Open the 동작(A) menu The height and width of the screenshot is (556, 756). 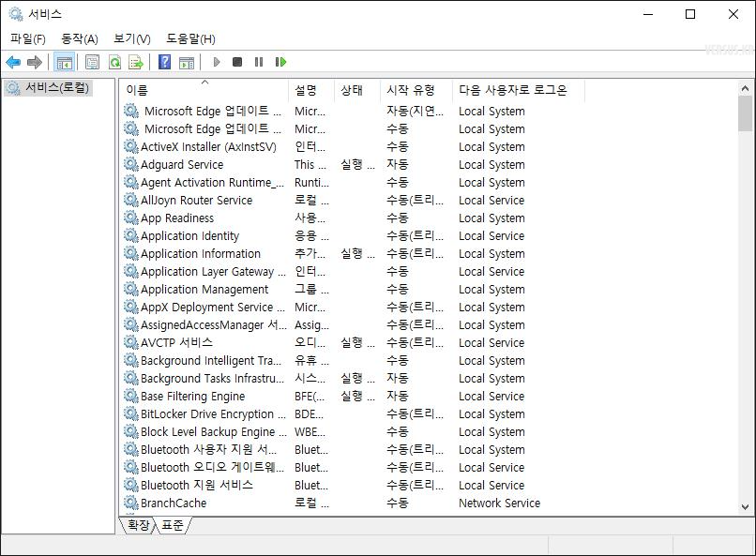(80, 39)
